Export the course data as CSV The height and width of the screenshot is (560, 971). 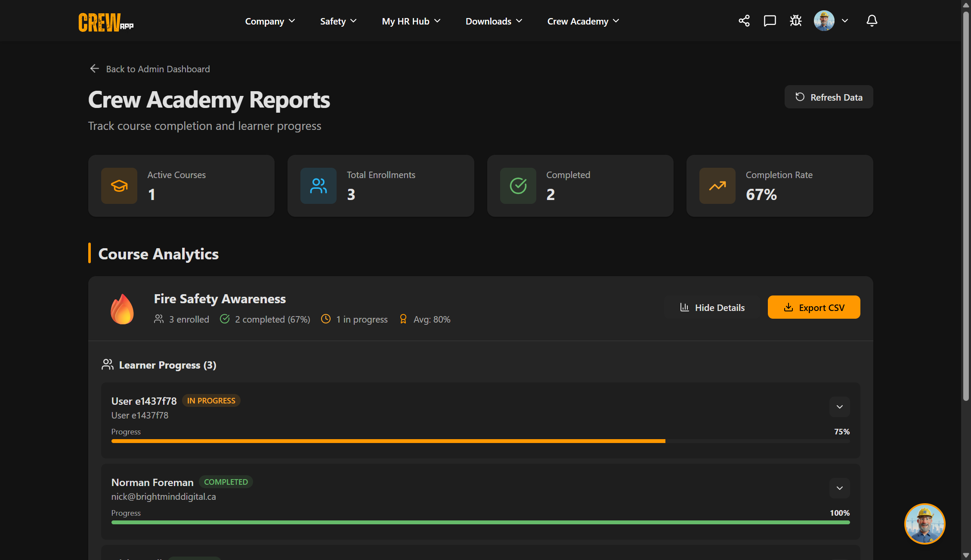pos(813,307)
